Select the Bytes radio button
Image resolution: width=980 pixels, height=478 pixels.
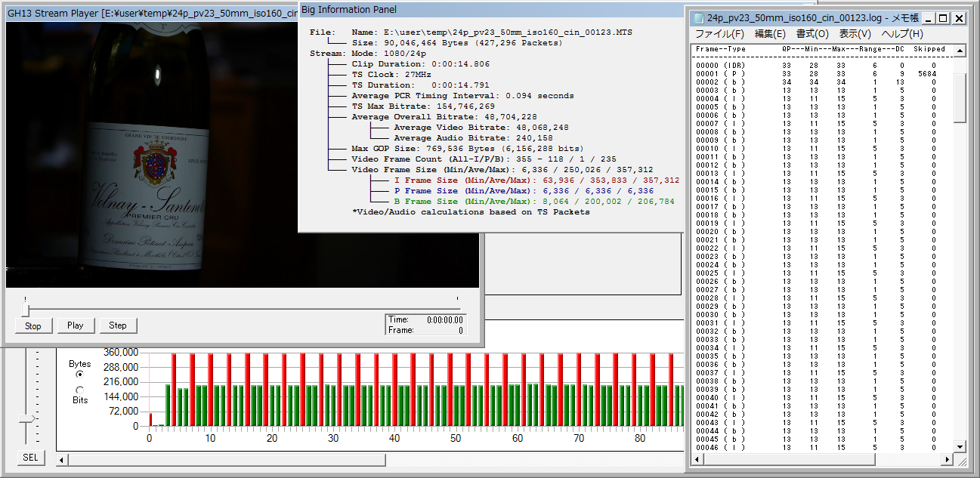pos(80,375)
